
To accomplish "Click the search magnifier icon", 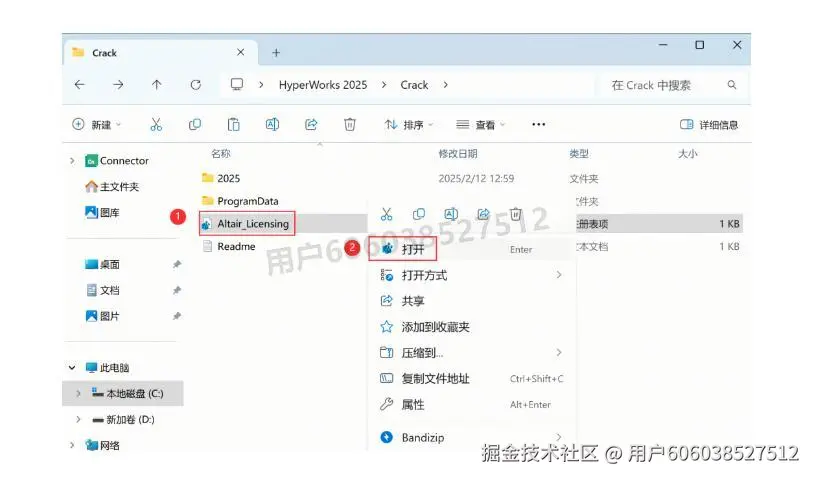I will coord(732,85).
